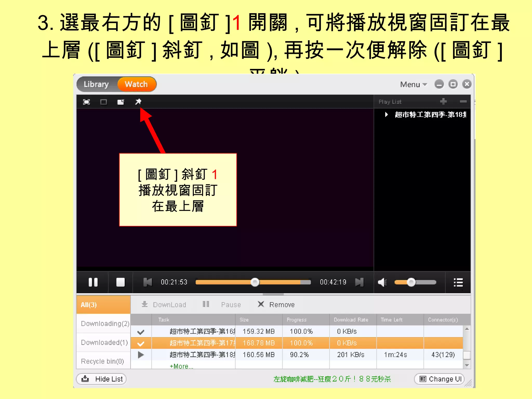The image size is (532, 399).
Task: Click the checkmark status icon of 第17 task
Action: [x=141, y=344]
